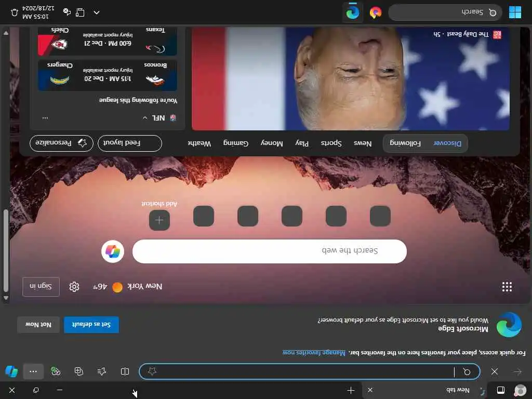Click the arrow navigation button beside stop

tap(517, 372)
